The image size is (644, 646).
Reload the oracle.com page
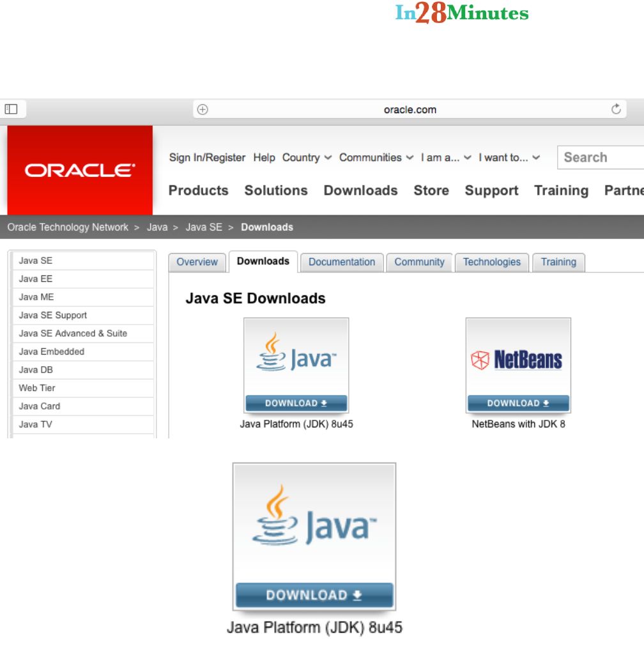616,109
